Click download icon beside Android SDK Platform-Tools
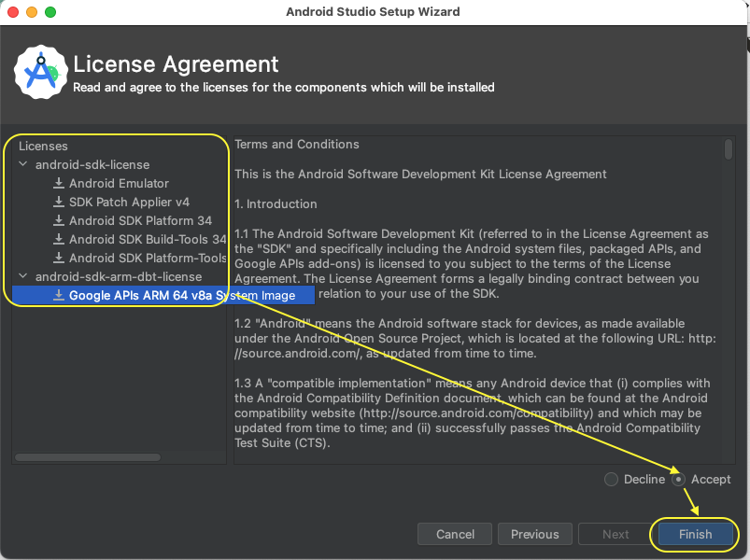The height and width of the screenshot is (560, 750). coord(59,258)
